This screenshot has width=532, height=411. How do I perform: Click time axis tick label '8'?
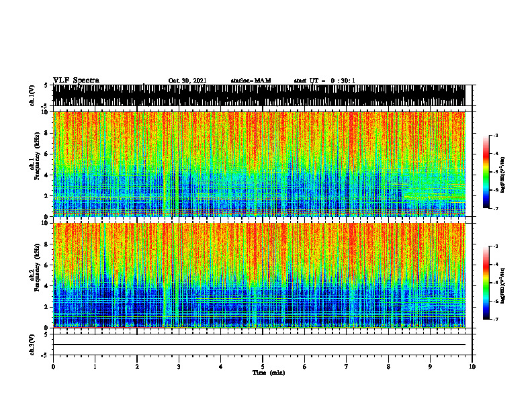point(388,367)
